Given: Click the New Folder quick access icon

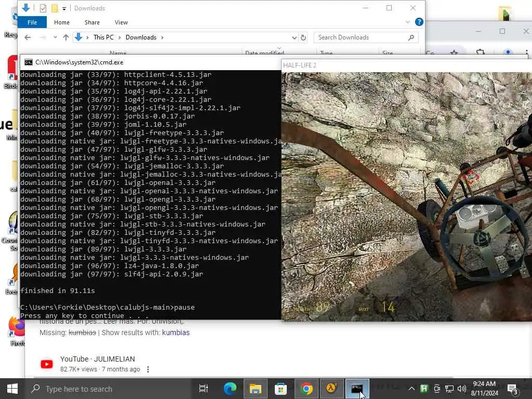Looking at the screenshot, I should pyautogui.click(x=55, y=8).
